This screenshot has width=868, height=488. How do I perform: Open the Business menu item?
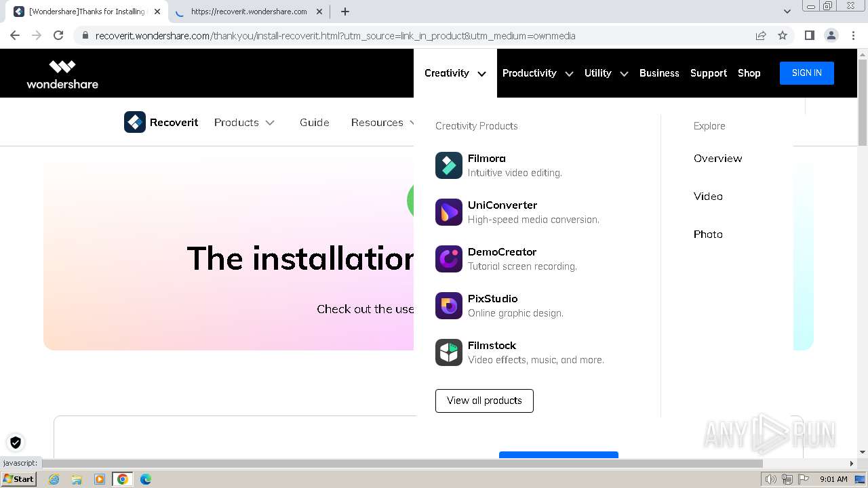[x=659, y=73]
